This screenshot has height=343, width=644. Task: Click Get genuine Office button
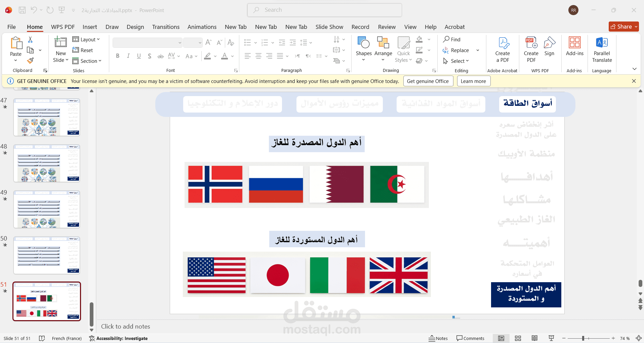pos(428,81)
